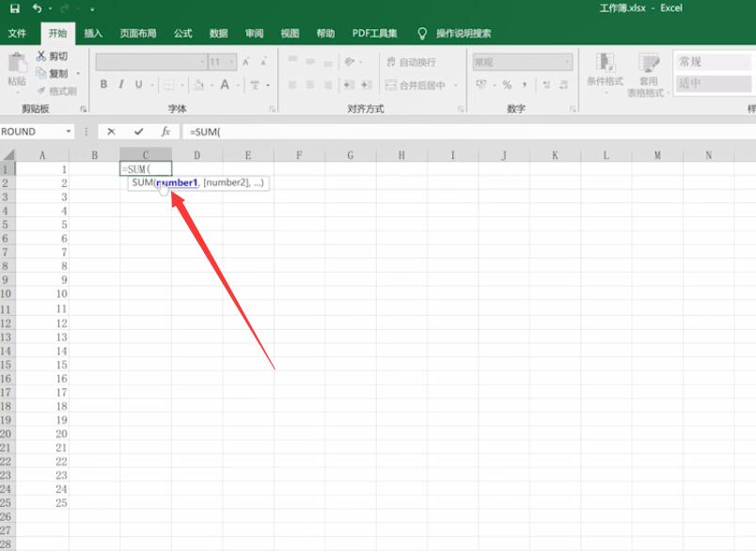Image resolution: width=756 pixels, height=551 pixels.
Task: Click the Select All corner triangle
Action: click(x=8, y=155)
